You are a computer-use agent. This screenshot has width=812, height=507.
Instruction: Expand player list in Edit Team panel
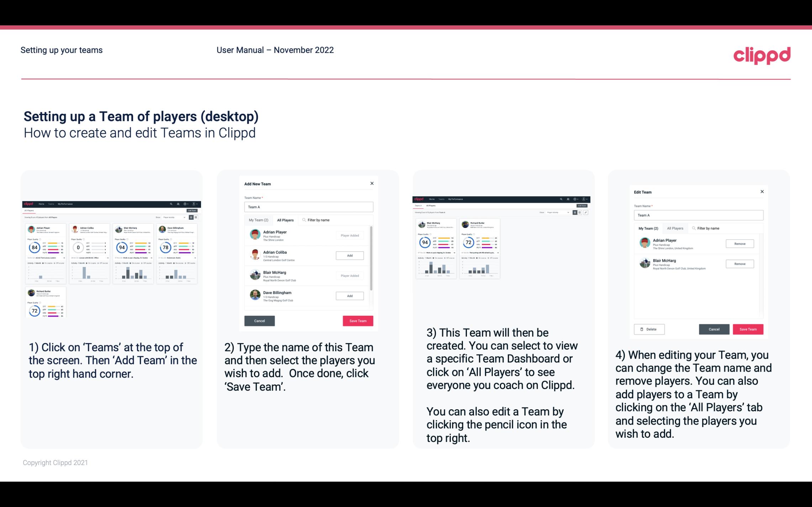pos(676,228)
